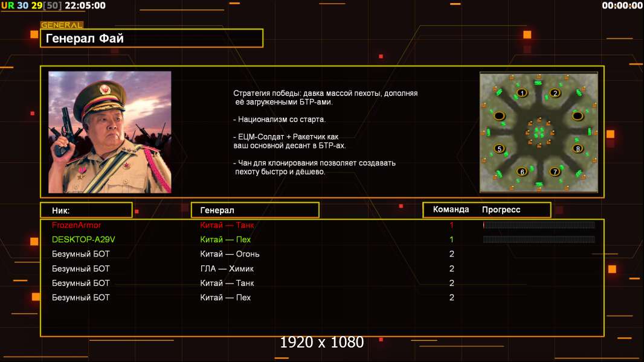The width and height of the screenshot is (644, 362).
Task: Choose start position marker 6 on the minimap
Action: point(522,172)
